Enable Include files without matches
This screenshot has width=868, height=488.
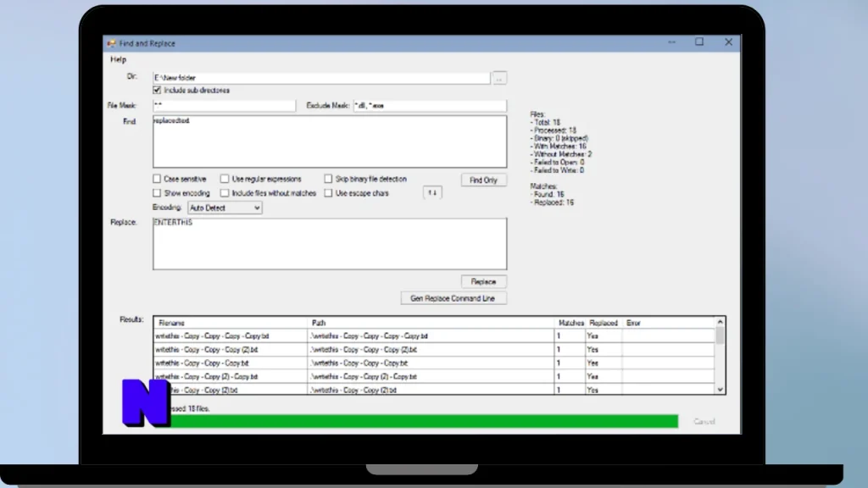[225, 193]
